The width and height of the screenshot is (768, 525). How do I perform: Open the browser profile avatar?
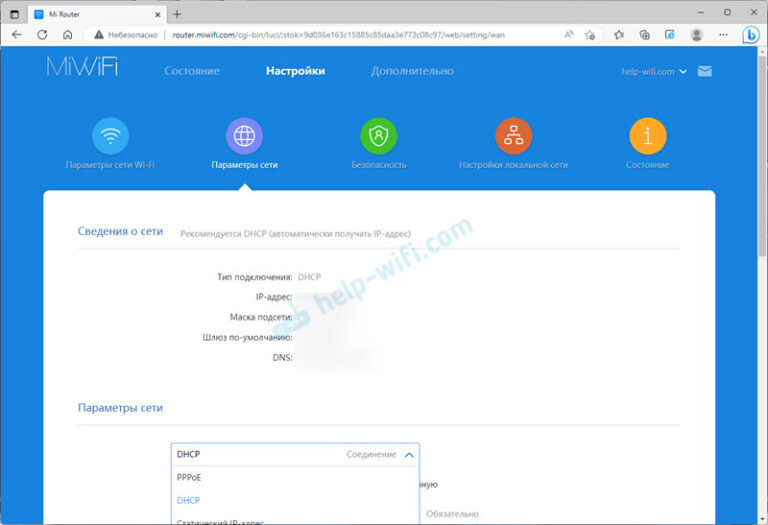click(x=696, y=35)
